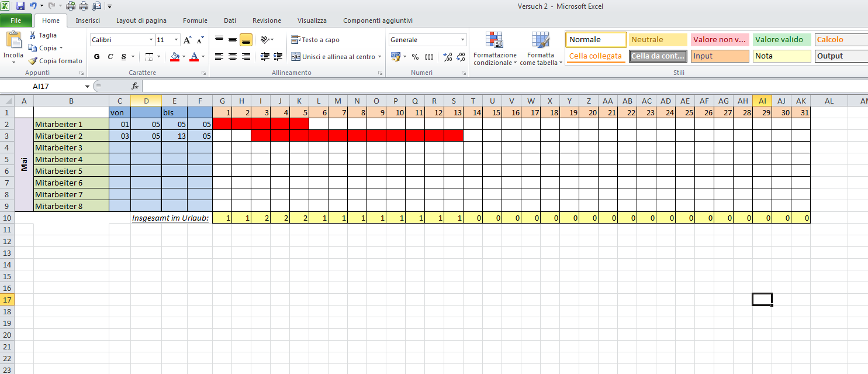Click the Save icon in quick access toolbar
The image size is (868, 374).
tap(20, 6)
